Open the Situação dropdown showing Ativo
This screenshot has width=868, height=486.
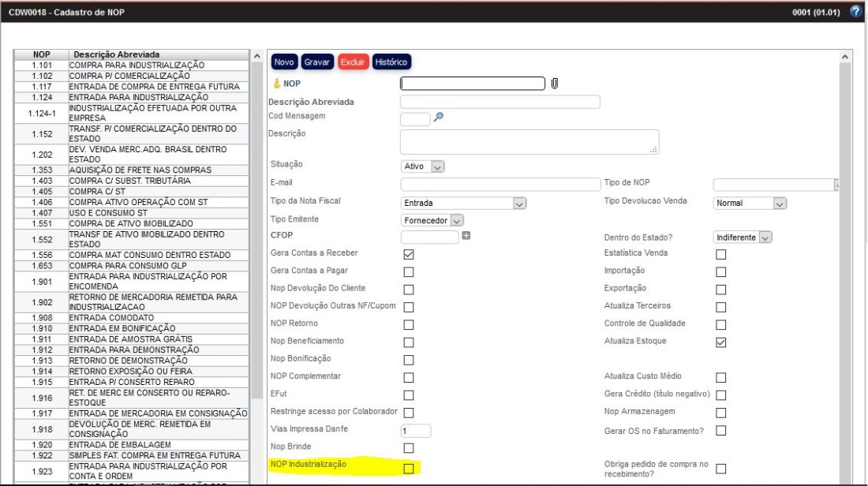tap(423, 166)
